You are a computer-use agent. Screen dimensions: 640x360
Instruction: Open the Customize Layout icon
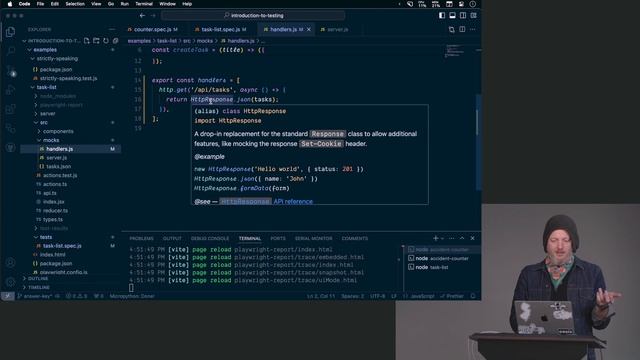(473, 16)
